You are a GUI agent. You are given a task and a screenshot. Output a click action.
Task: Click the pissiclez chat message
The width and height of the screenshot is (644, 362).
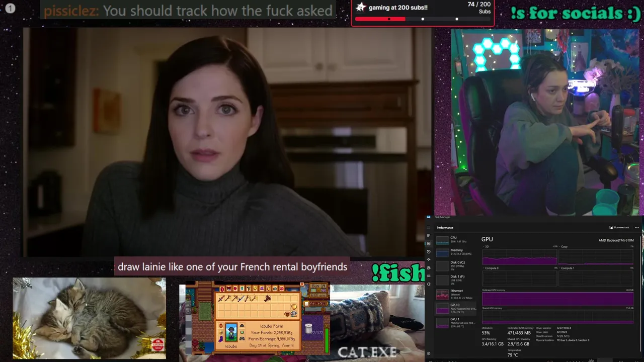pos(188,11)
